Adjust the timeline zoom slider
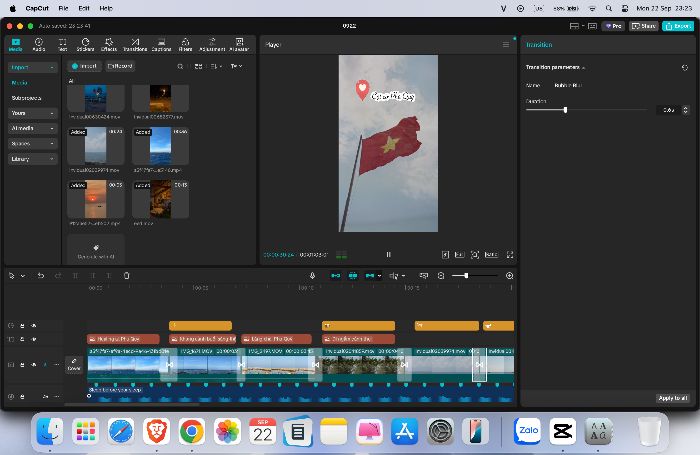700x455 pixels. pos(466,276)
